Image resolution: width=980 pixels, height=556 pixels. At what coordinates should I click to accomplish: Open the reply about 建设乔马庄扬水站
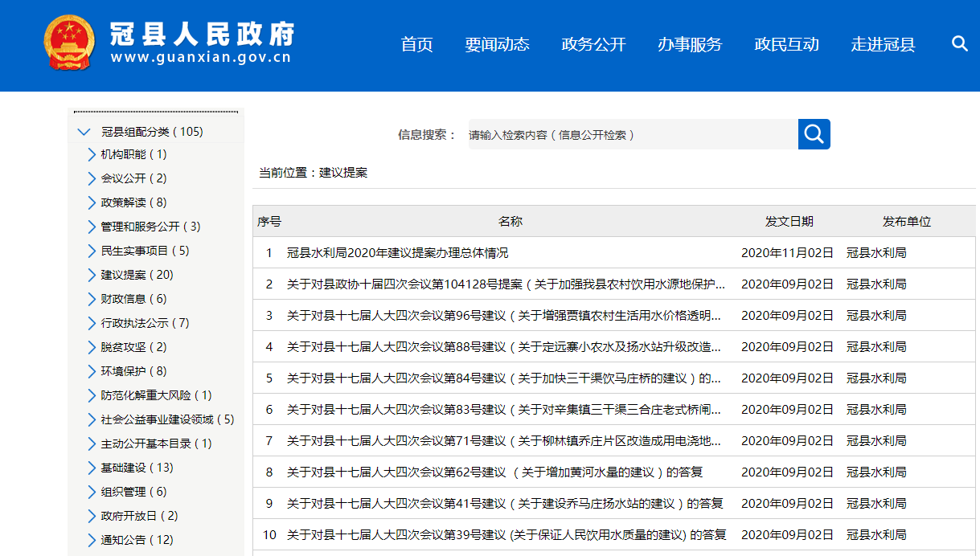click(x=504, y=504)
